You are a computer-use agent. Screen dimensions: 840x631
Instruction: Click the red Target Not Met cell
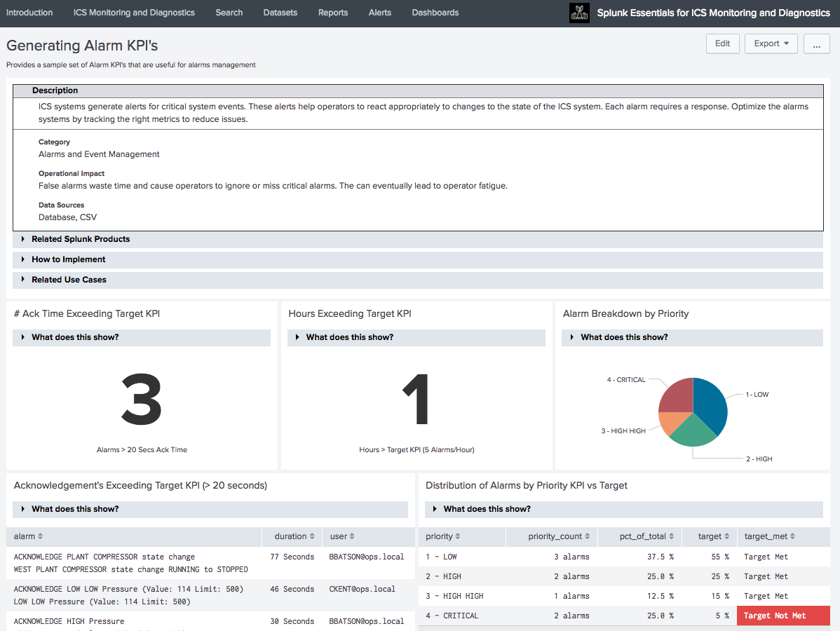[x=783, y=616]
